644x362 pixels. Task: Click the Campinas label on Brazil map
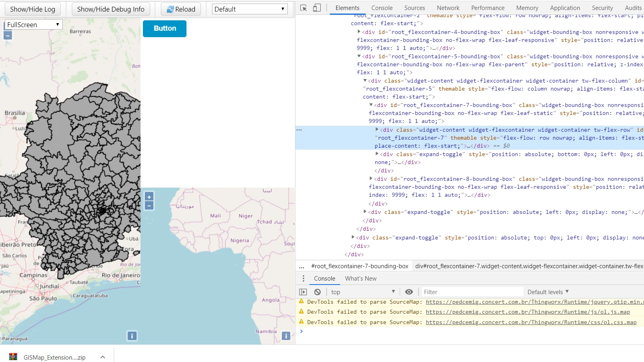[33, 275]
